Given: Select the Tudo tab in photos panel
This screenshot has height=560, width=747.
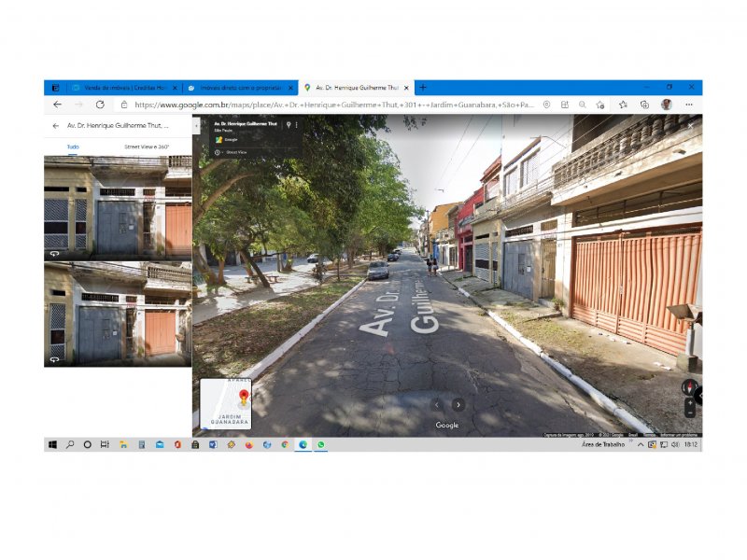Looking at the screenshot, I should point(73,147).
